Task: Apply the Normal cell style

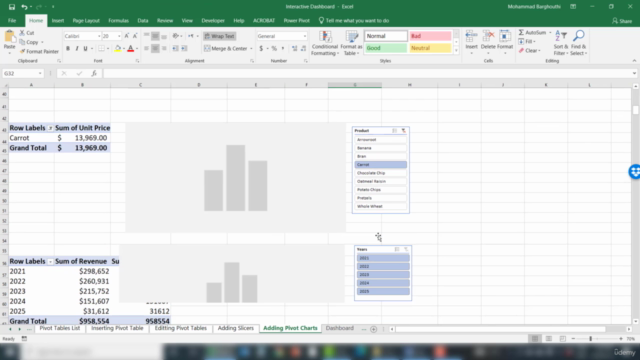Action: [385, 36]
